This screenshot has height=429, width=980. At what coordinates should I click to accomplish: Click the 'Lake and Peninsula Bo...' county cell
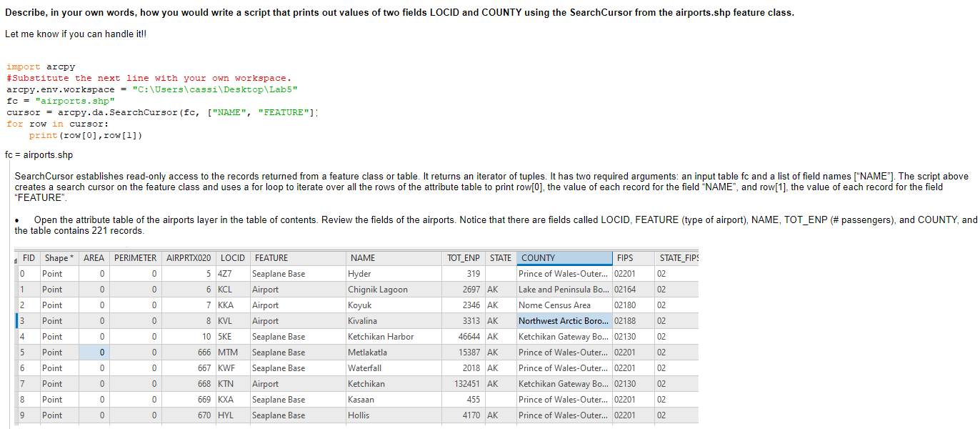[x=564, y=290]
